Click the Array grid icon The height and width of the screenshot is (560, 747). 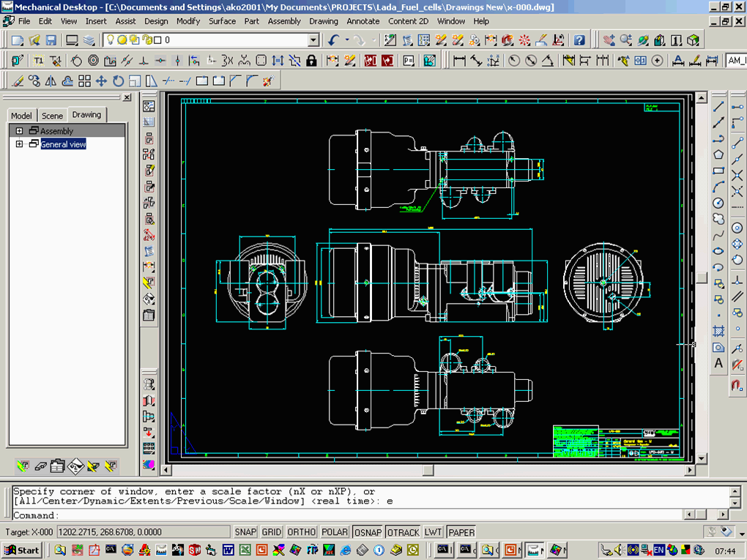coord(84,81)
